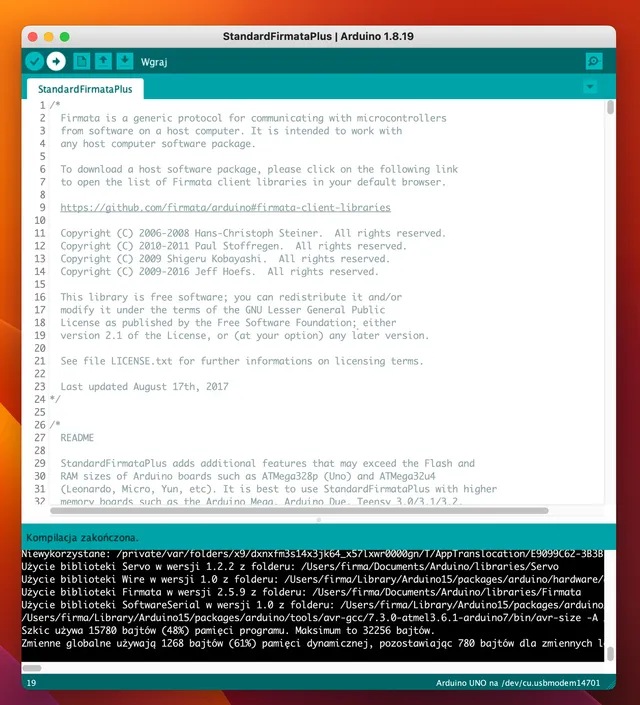The width and height of the screenshot is (640, 705).
Task: Select the StandardFirmataPlus tab
Action: (85, 89)
